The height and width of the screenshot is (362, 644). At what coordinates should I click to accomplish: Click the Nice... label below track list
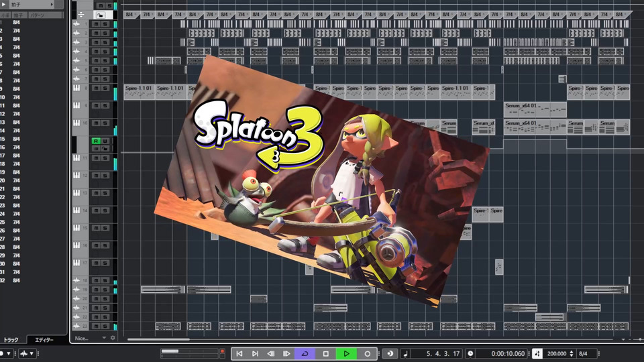click(82, 338)
